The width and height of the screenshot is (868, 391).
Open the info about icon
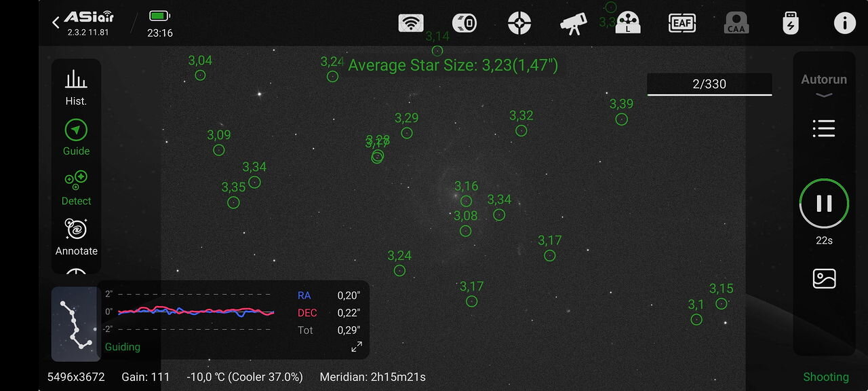tap(844, 23)
